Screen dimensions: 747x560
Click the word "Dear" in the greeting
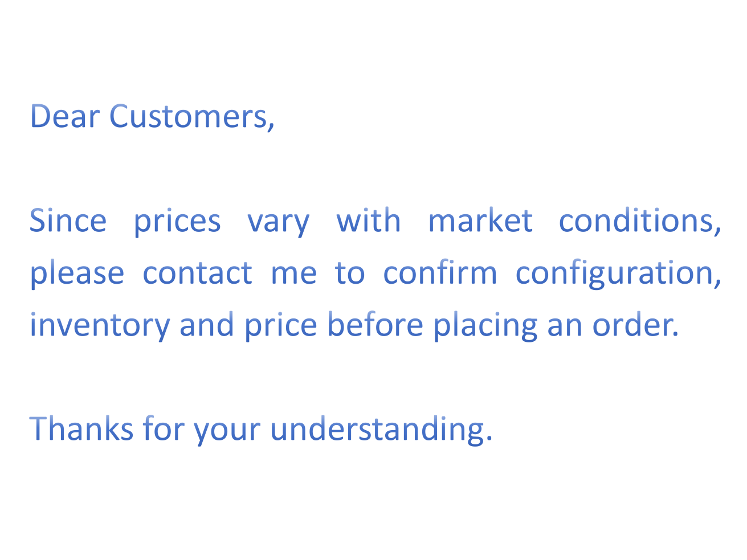pyautogui.click(x=64, y=117)
